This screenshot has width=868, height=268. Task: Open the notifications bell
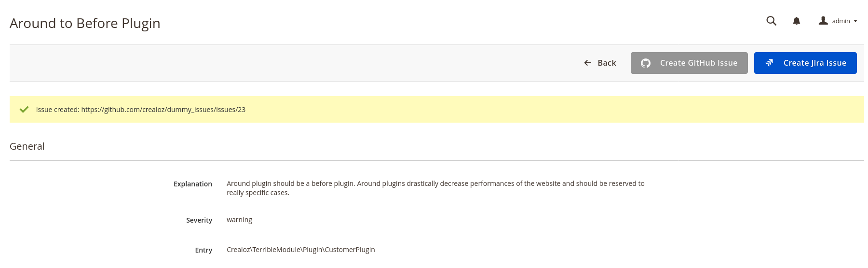coord(797,21)
